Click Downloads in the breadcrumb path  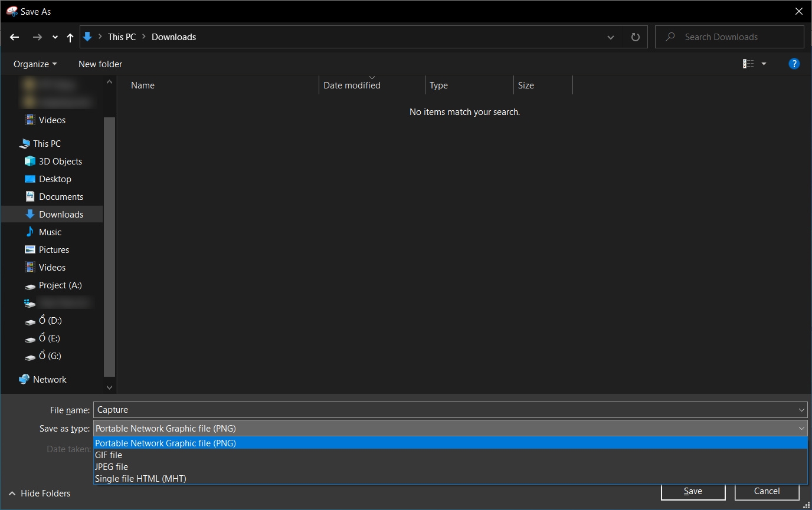[173, 37]
